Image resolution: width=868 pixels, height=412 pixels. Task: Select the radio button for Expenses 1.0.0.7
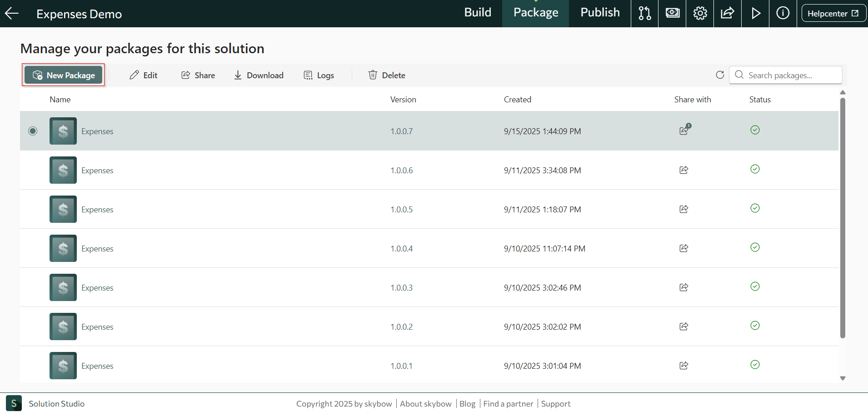click(x=33, y=131)
